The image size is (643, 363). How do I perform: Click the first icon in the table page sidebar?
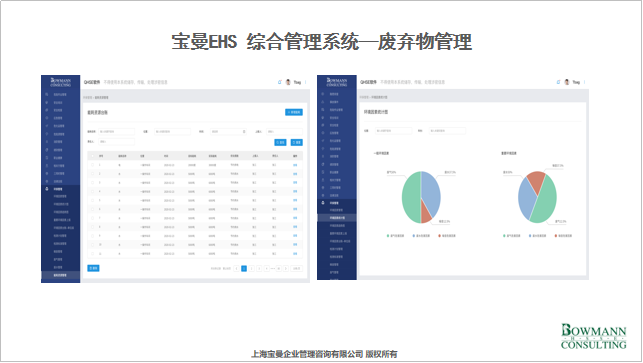click(47, 94)
